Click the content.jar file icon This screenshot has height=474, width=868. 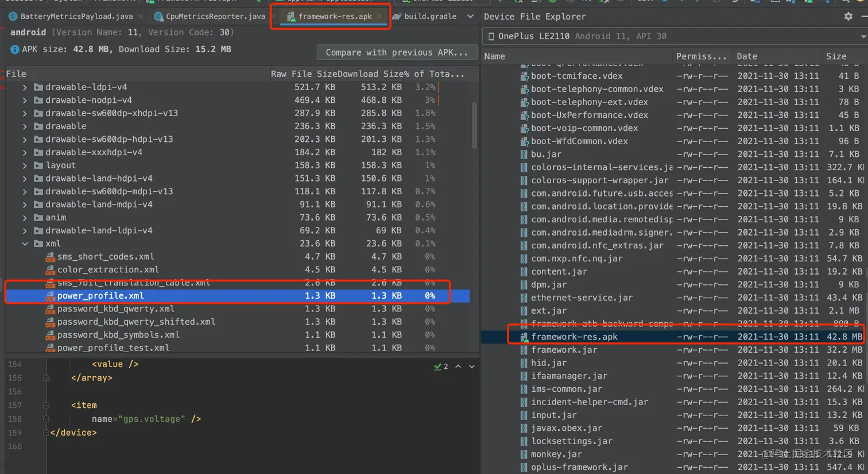tap(524, 272)
